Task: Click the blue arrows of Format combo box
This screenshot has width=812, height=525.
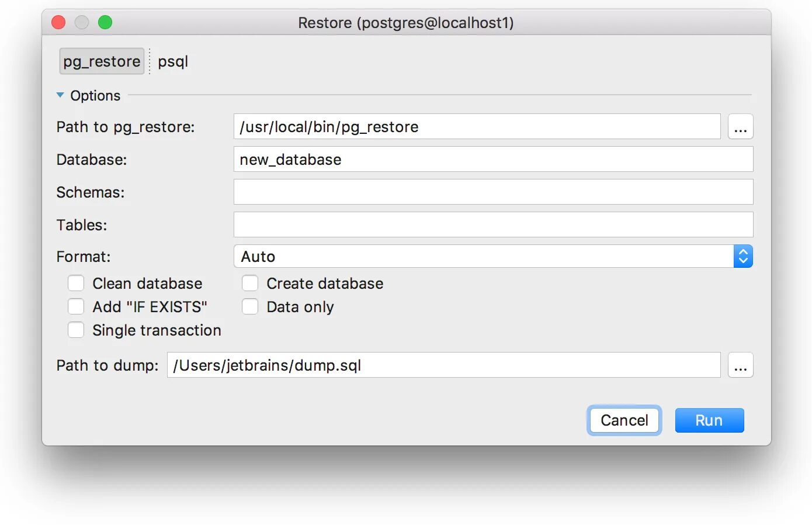Action: [x=743, y=257]
